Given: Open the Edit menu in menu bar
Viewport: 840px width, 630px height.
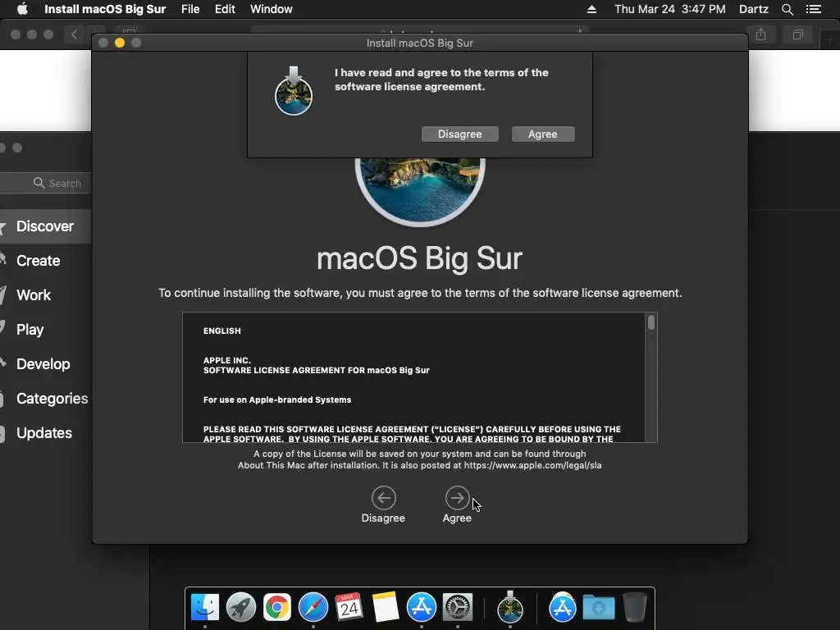Looking at the screenshot, I should coord(225,9).
